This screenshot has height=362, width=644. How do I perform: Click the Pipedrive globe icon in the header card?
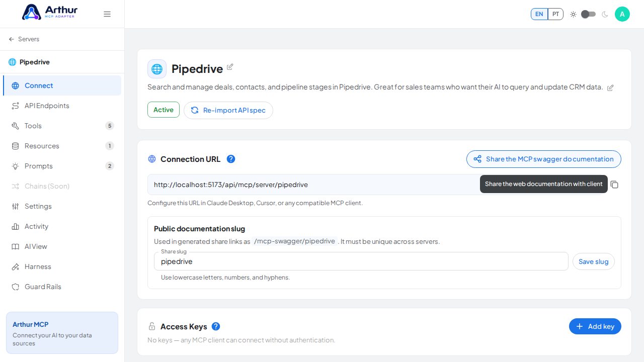(x=157, y=69)
